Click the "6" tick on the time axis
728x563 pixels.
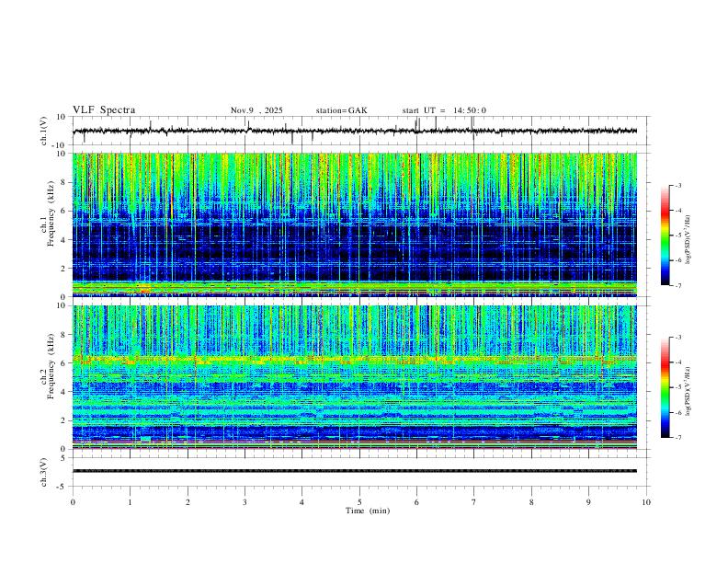pos(417,502)
